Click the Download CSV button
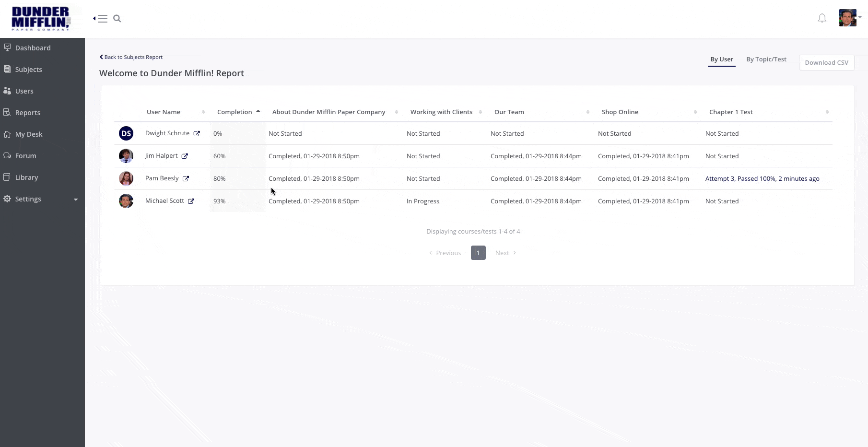 826,62
